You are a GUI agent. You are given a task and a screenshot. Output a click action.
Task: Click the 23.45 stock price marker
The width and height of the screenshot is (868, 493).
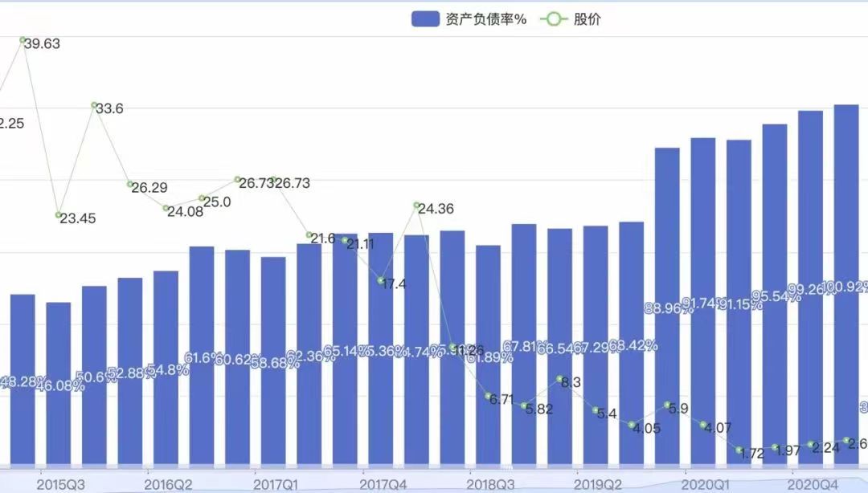click(59, 215)
